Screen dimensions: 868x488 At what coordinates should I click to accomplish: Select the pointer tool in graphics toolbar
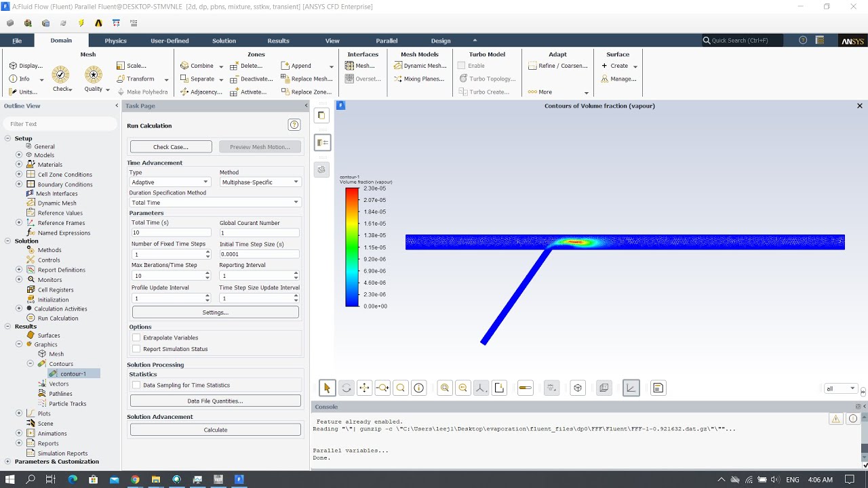[x=328, y=388]
